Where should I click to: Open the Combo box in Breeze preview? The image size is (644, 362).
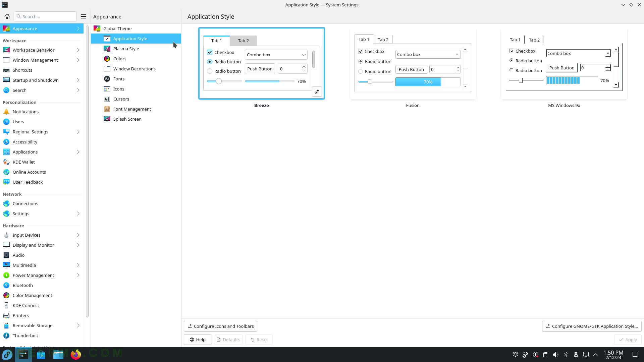[276, 55]
